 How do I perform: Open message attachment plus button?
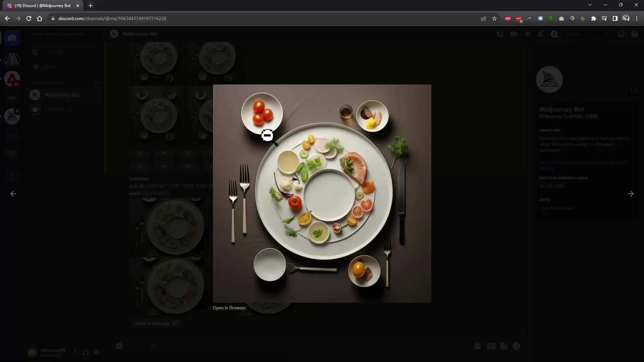coord(119,346)
